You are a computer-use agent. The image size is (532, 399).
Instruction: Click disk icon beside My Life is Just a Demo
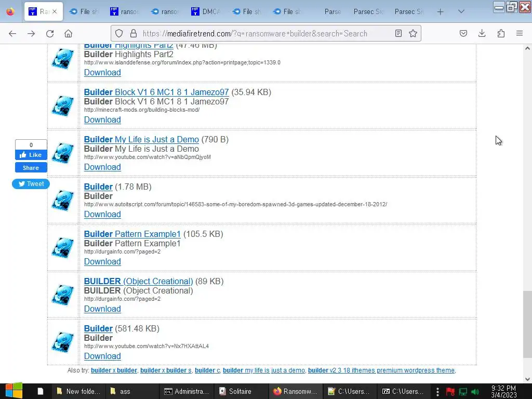[63, 153]
